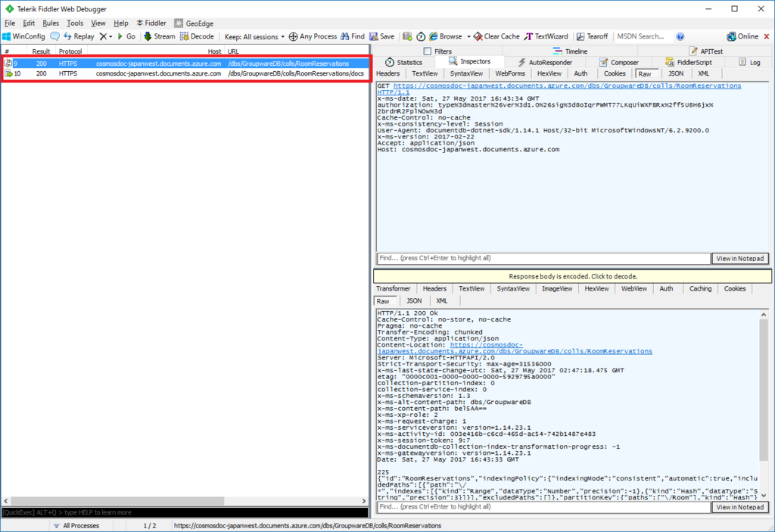Click Response body is encoded banner

[x=572, y=276]
